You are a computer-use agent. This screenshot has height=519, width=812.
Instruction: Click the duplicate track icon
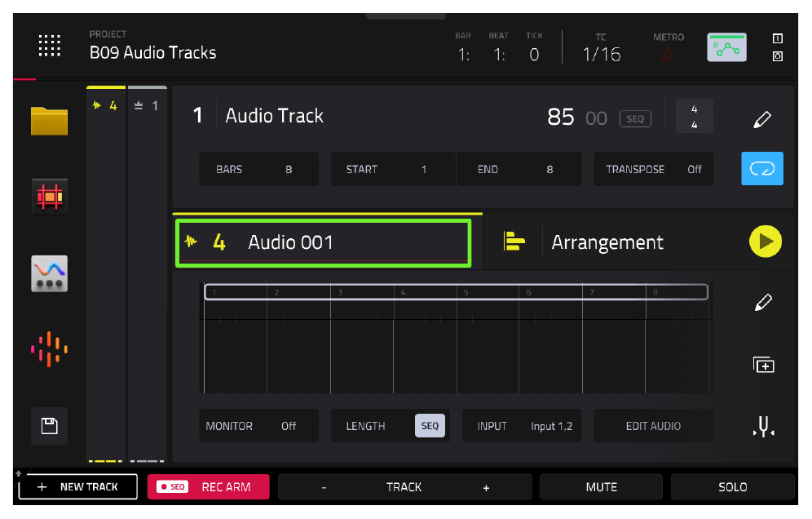click(x=763, y=365)
